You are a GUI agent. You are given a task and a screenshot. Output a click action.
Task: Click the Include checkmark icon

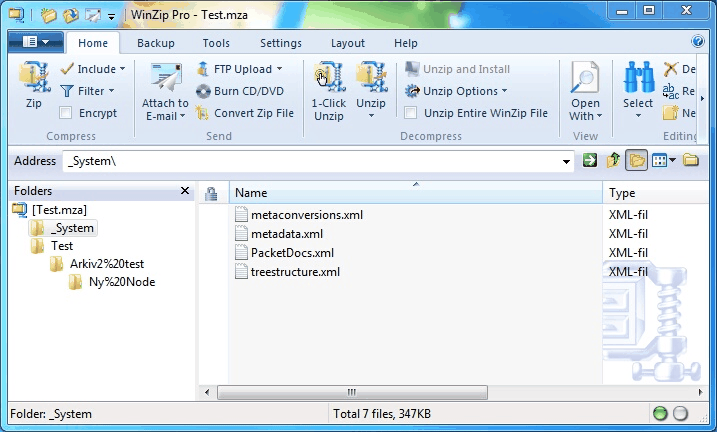click(67, 69)
